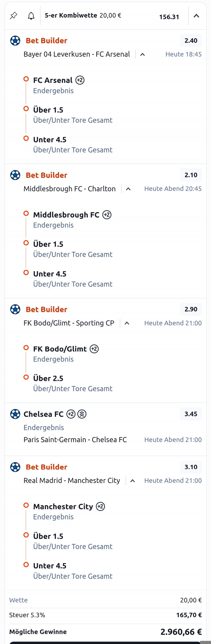
Task: Click the pin icon in header
Action: [x=13, y=16]
